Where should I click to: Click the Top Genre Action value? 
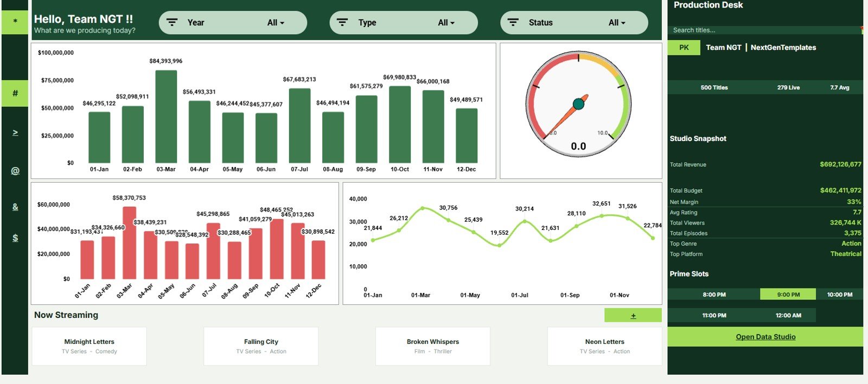pyautogui.click(x=851, y=244)
